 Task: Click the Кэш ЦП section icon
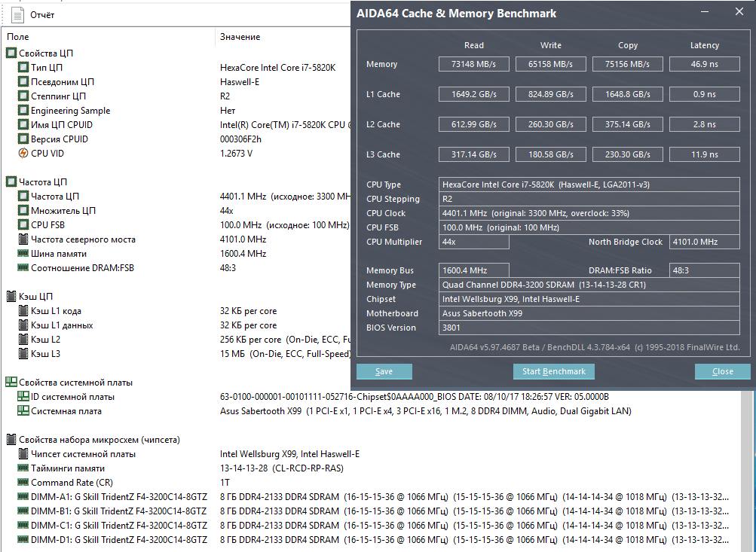(x=11, y=296)
